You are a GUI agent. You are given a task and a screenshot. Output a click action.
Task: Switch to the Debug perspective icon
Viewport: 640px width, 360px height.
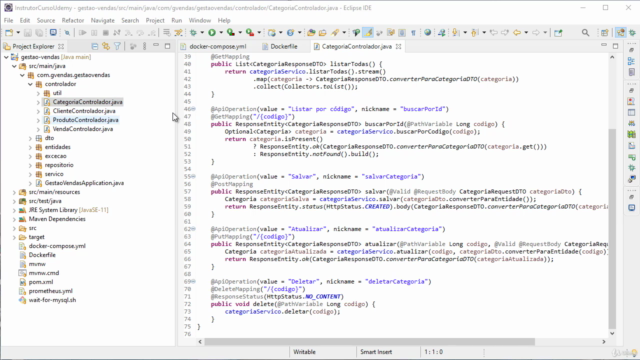[x=633, y=33]
